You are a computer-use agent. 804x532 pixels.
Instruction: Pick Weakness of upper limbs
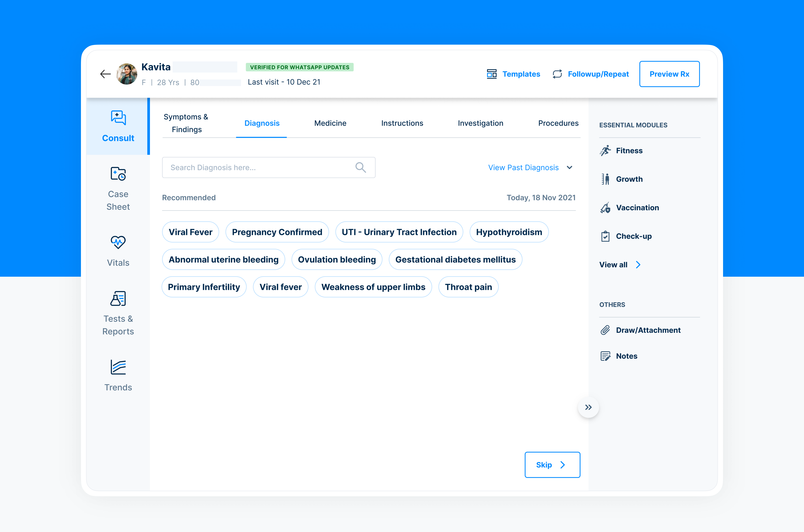coord(373,287)
